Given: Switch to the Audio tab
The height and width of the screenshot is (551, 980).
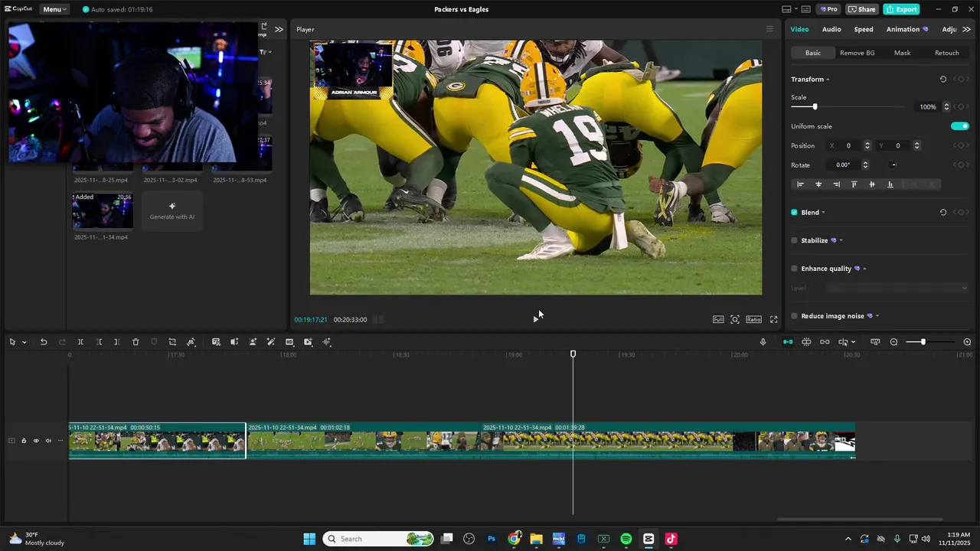Looking at the screenshot, I should point(831,29).
